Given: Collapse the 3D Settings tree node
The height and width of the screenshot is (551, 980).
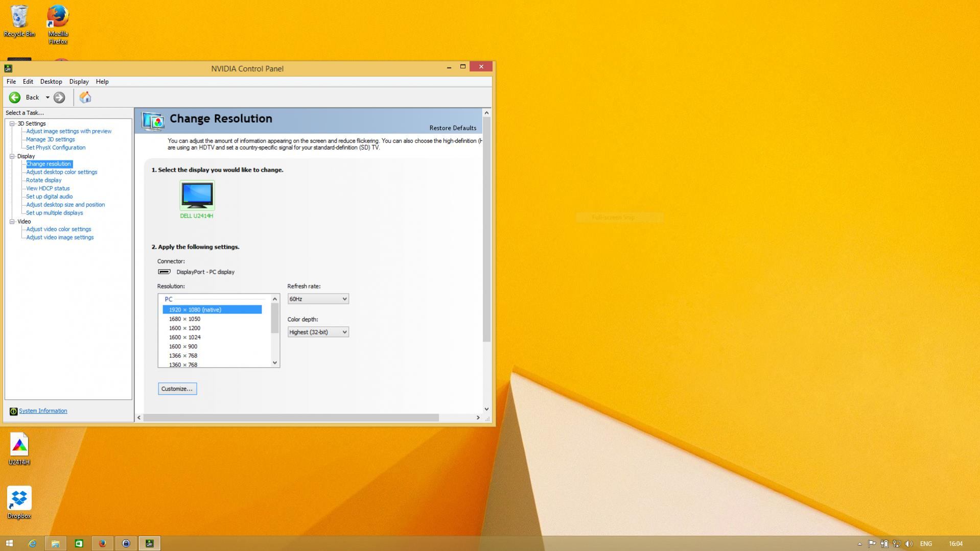Looking at the screenshot, I should [12, 124].
